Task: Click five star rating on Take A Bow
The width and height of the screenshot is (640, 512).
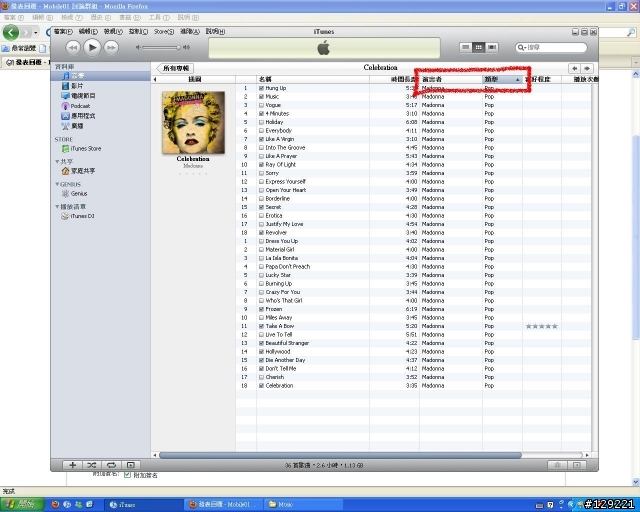Action: click(542, 326)
